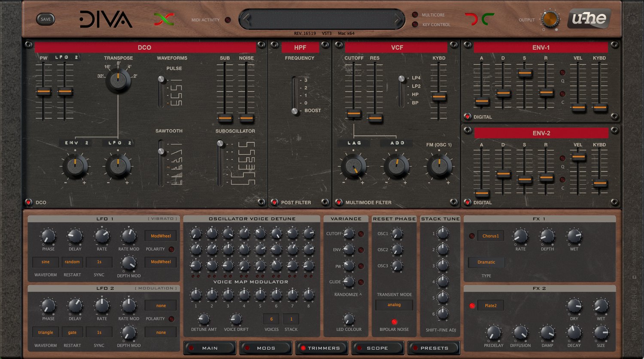Click the ENV-2 VEL slider handle
The height and width of the screenshot is (359, 644).
578,157
